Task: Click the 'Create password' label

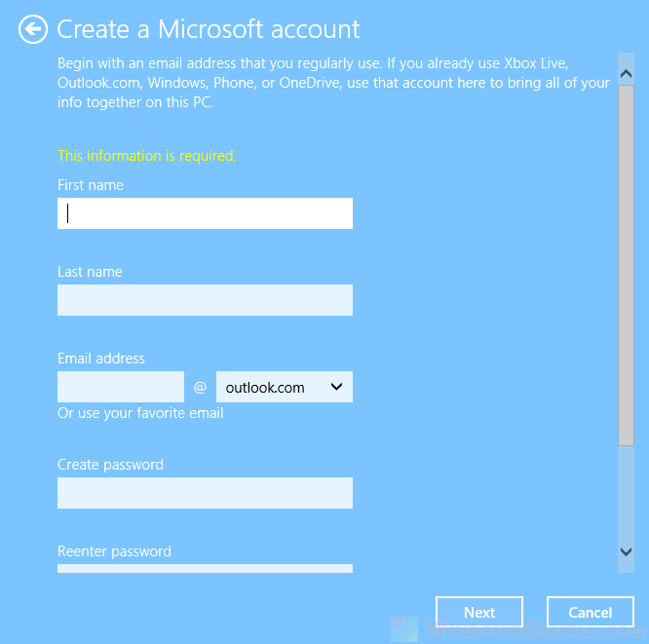Action: 110,465
